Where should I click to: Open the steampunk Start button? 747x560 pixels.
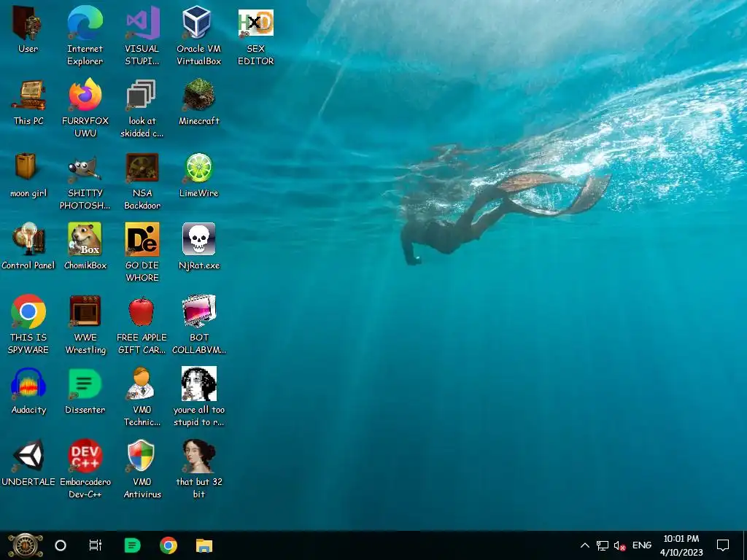26,545
